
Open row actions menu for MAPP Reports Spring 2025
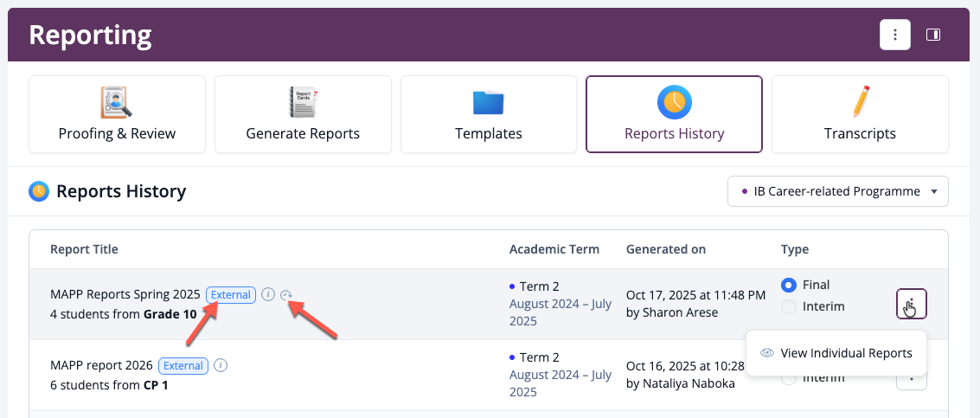click(911, 304)
